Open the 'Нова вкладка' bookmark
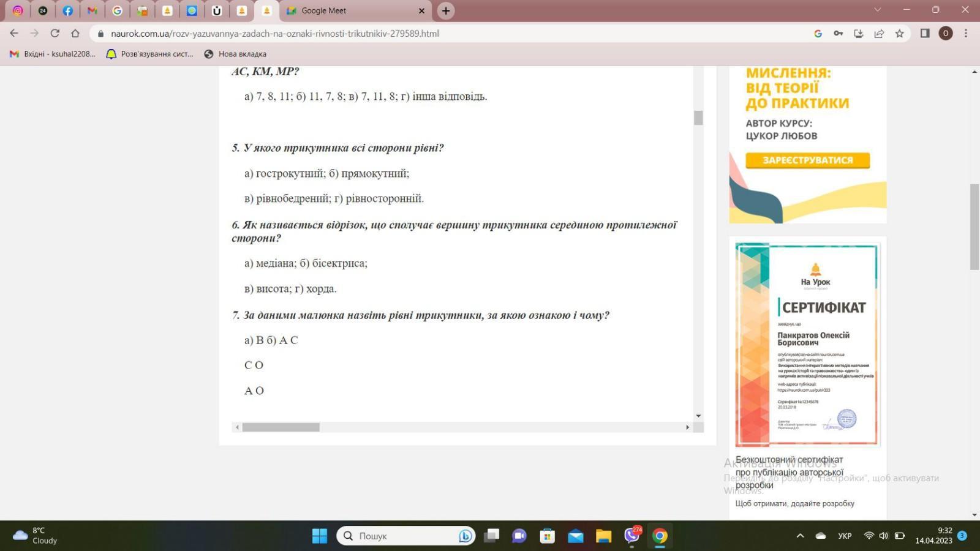Screen dimensions: 980x551 235,54
